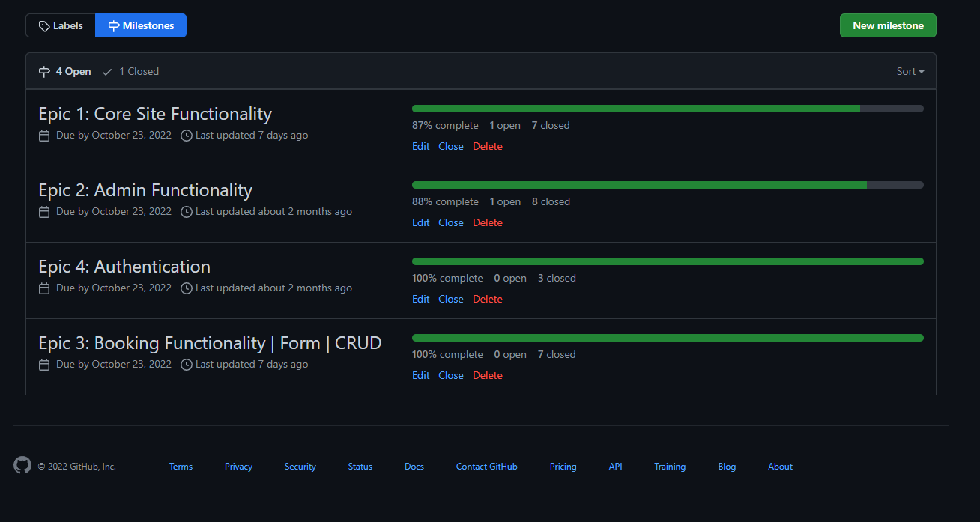Open the Contact GitHub footer link
Screen dimensions: 980x522
coord(487,466)
